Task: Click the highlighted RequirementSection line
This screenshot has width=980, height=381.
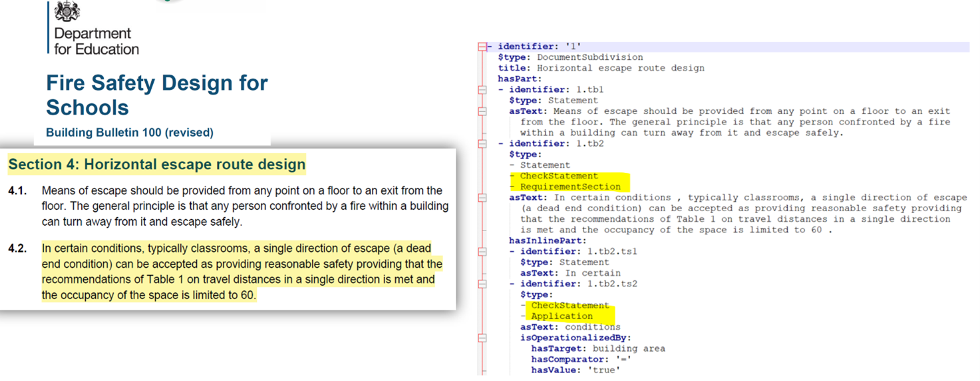Action: pos(570,187)
